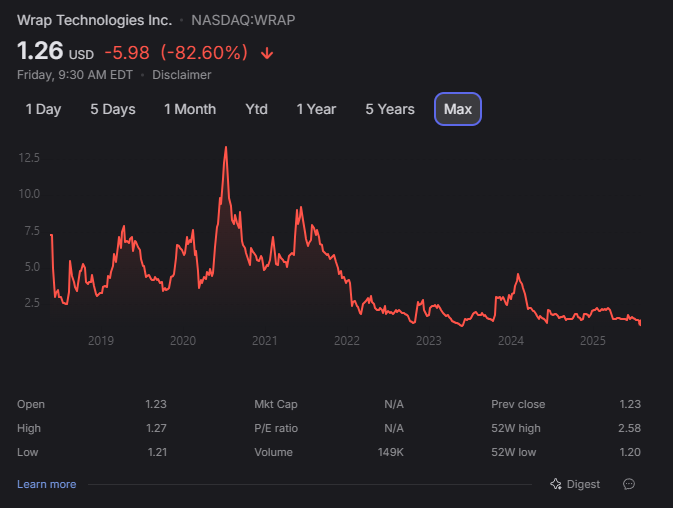The height and width of the screenshot is (508, 673).
Task: Click the 2025 x-axis label
Action: pyautogui.click(x=593, y=341)
